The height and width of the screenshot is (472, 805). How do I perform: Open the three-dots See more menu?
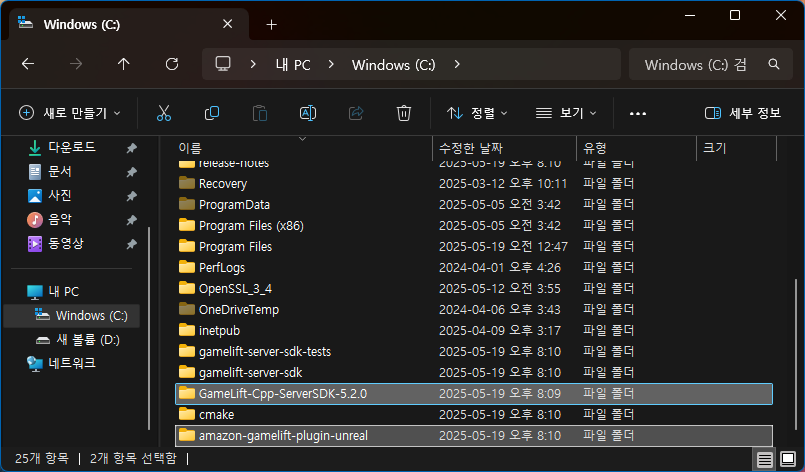pyautogui.click(x=638, y=114)
